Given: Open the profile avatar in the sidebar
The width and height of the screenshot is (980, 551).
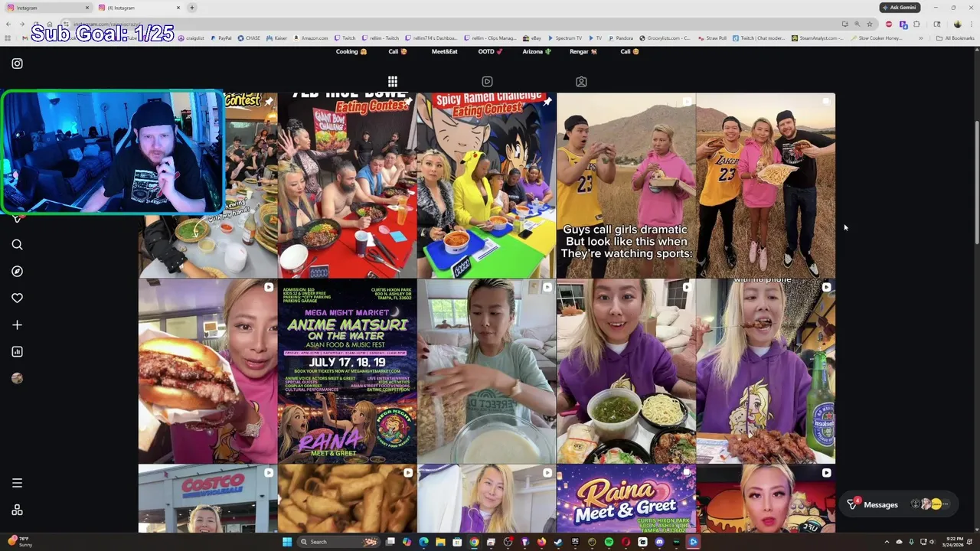Looking at the screenshot, I should click(17, 379).
